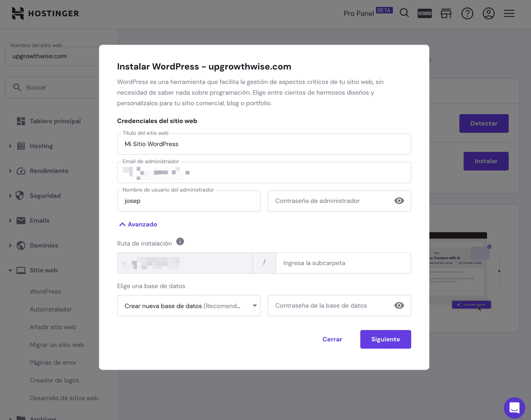Go to Tablero principal
The width and height of the screenshot is (531, 420).
point(55,121)
